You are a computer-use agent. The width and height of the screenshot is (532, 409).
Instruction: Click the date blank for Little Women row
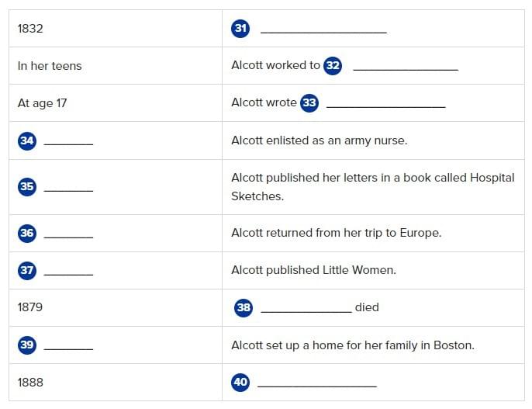pos(68,272)
